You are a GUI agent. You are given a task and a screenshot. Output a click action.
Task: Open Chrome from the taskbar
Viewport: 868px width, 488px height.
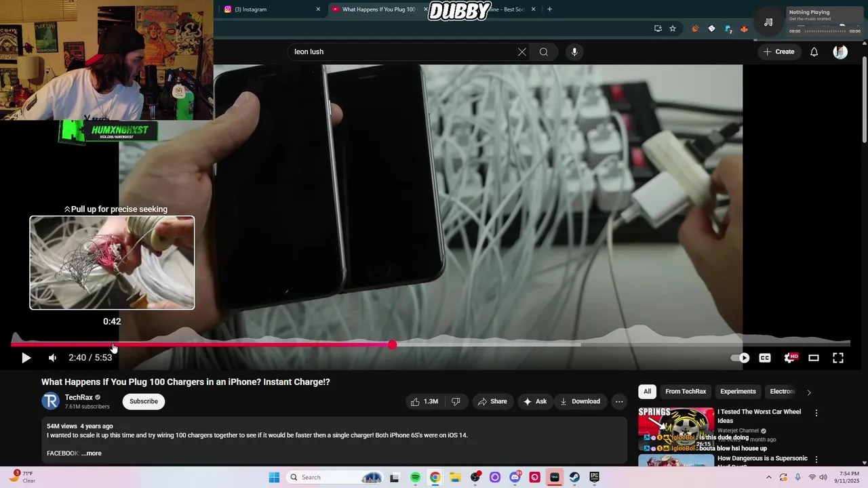point(435,477)
